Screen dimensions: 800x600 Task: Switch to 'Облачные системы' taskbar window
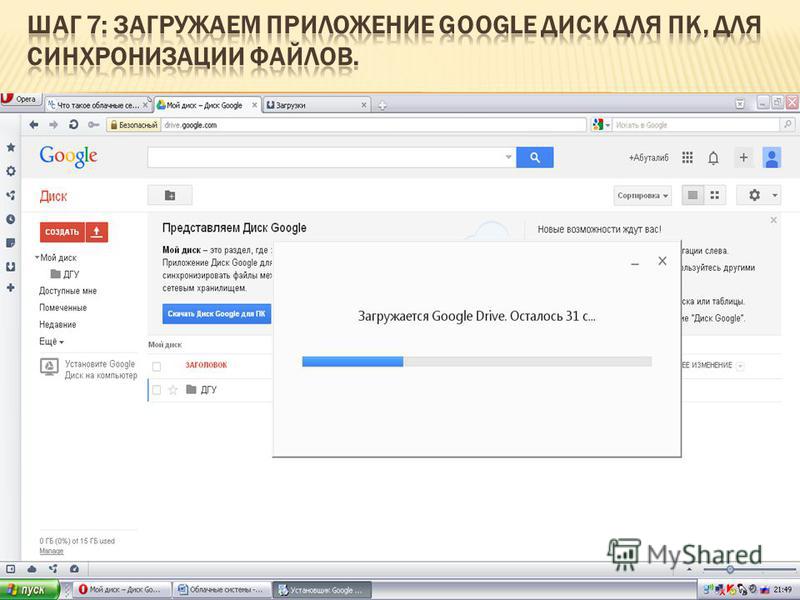coord(220,590)
